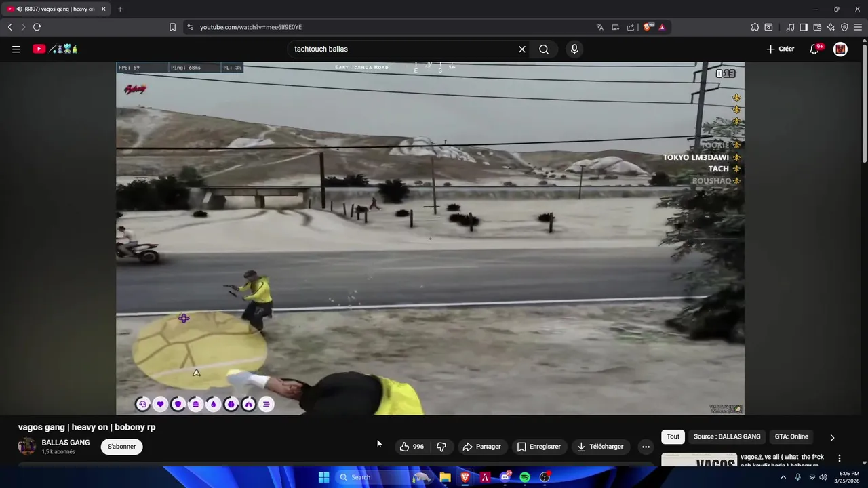Open Créer dropdown
Screen dimensions: 868x488
[781, 49]
